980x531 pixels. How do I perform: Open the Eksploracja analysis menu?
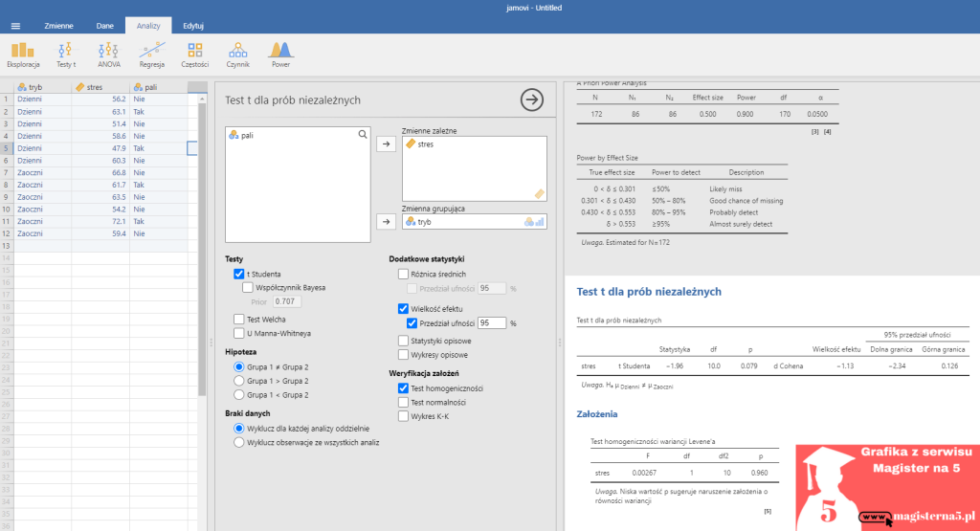coord(21,54)
